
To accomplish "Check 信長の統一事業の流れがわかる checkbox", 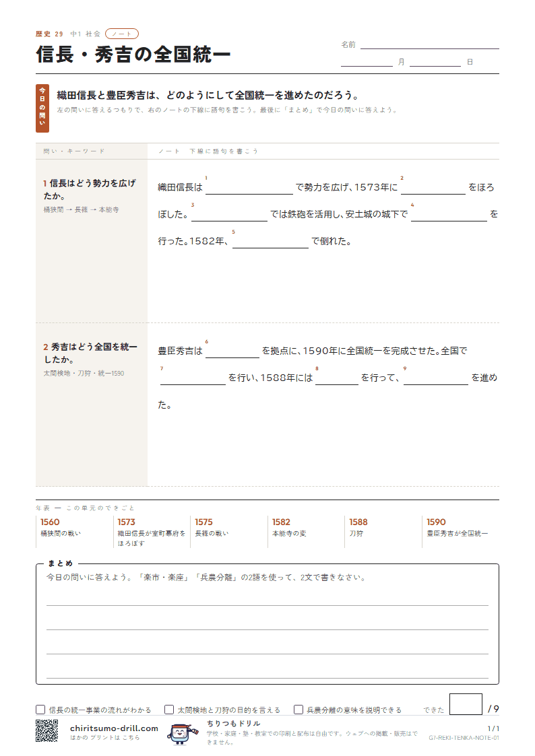I will point(40,710).
